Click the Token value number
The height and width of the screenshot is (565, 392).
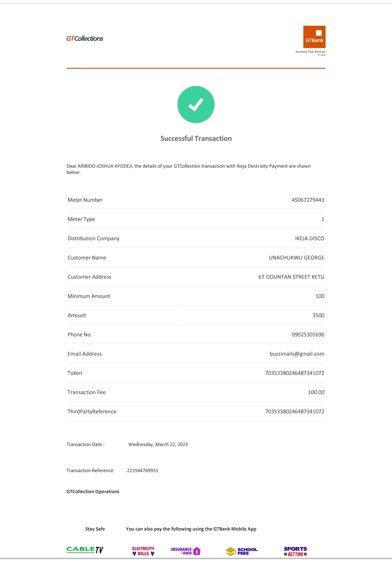[x=294, y=373]
